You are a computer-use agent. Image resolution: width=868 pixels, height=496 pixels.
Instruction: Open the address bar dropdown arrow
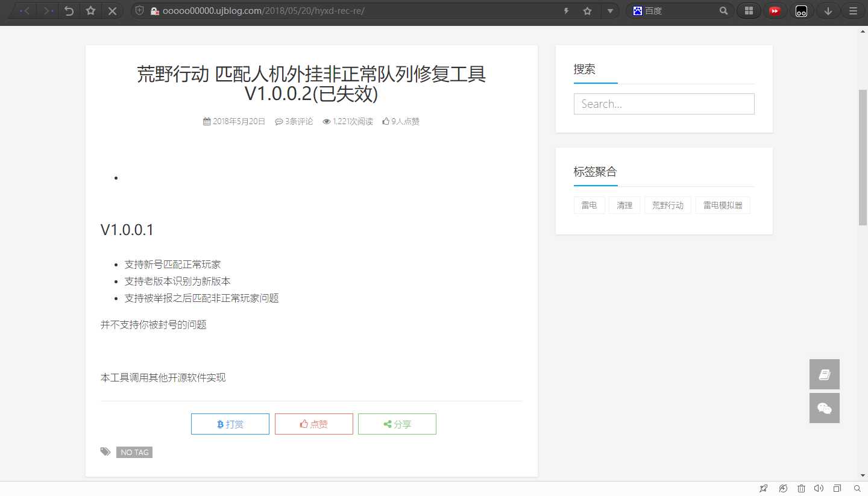[x=610, y=11]
